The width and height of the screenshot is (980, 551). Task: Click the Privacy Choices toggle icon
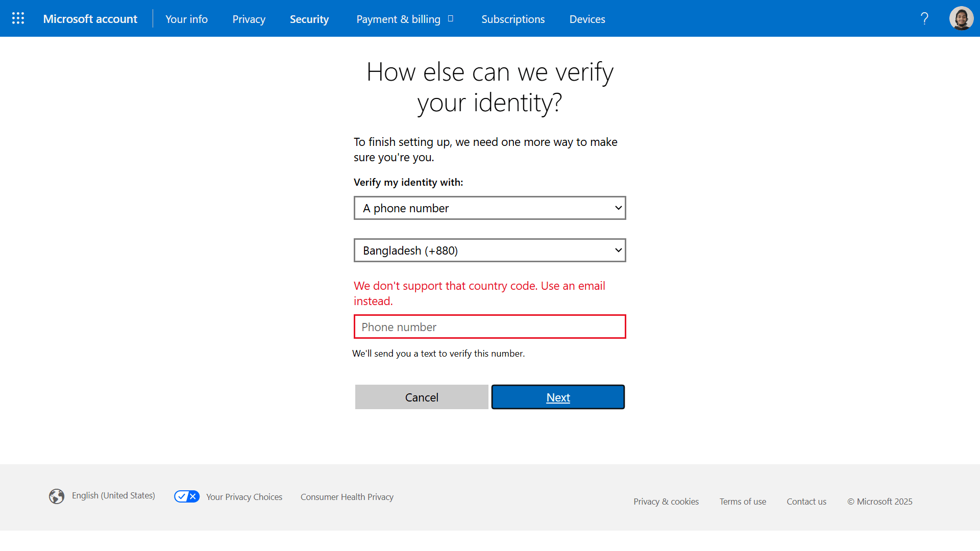pyautogui.click(x=187, y=496)
